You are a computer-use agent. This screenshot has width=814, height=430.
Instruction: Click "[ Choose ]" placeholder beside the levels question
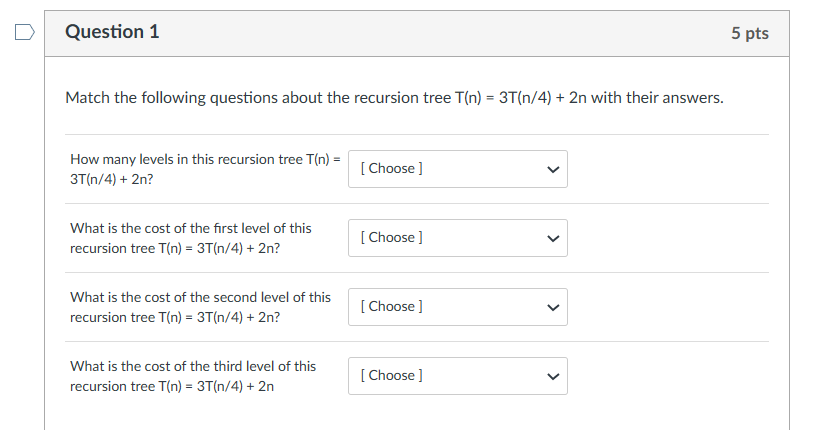(x=395, y=169)
